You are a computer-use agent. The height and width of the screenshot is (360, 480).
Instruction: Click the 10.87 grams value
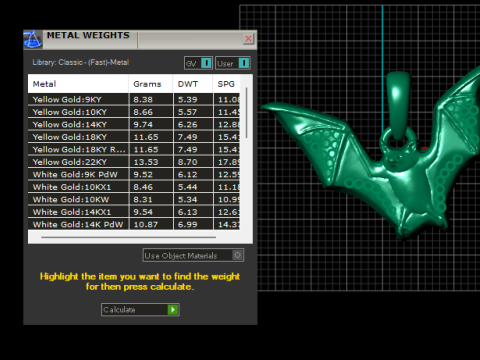(x=146, y=225)
